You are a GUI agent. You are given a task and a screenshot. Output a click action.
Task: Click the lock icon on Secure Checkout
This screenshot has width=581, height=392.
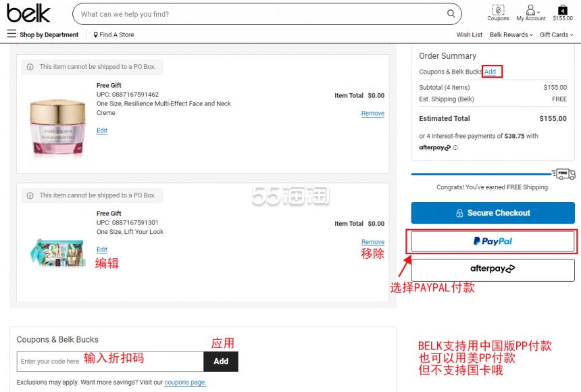459,214
